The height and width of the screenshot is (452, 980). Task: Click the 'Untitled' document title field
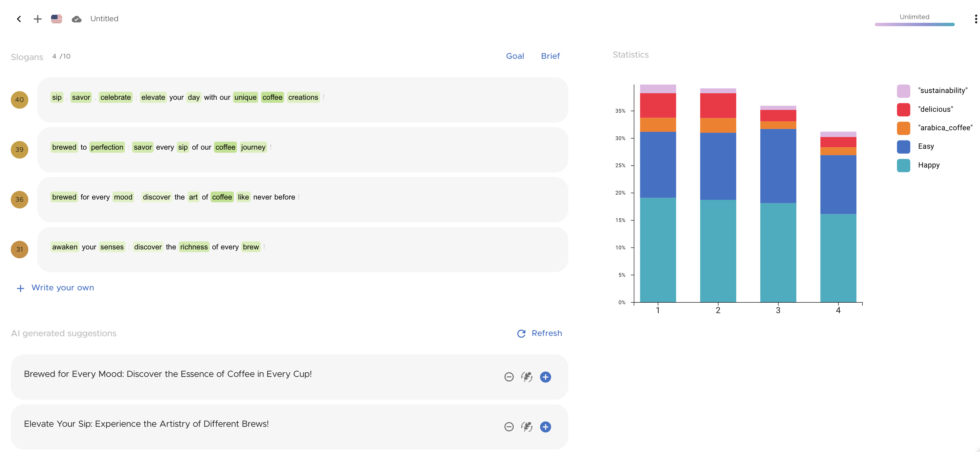(104, 19)
